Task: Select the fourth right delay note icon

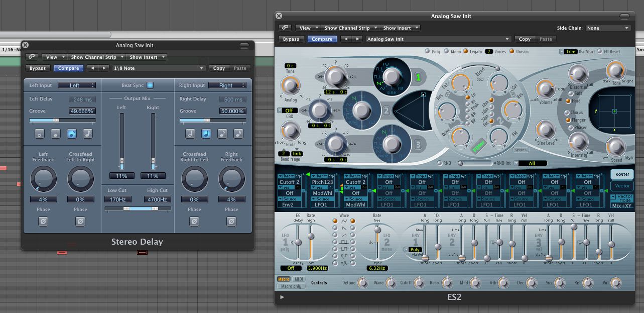Action: click(238, 134)
